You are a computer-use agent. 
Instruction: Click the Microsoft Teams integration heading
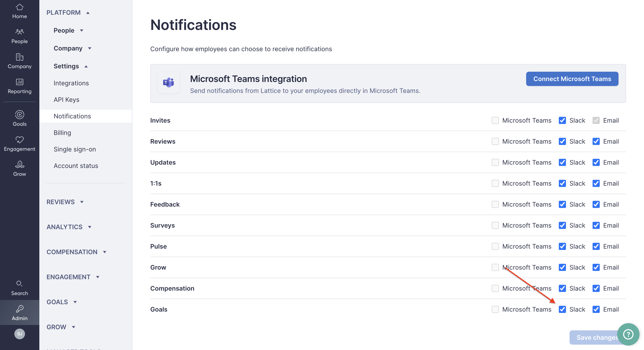tap(248, 79)
